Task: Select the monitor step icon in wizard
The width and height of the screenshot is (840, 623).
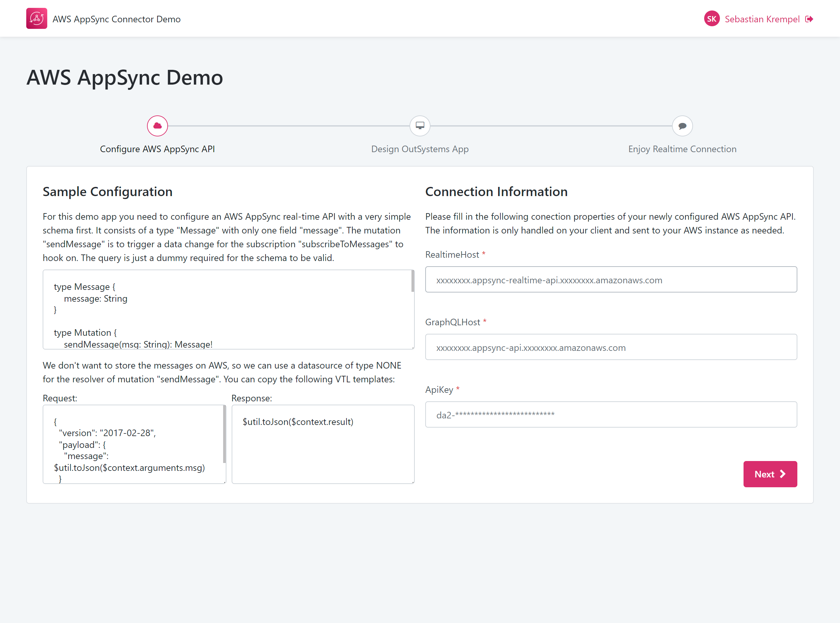Action: [x=420, y=126]
